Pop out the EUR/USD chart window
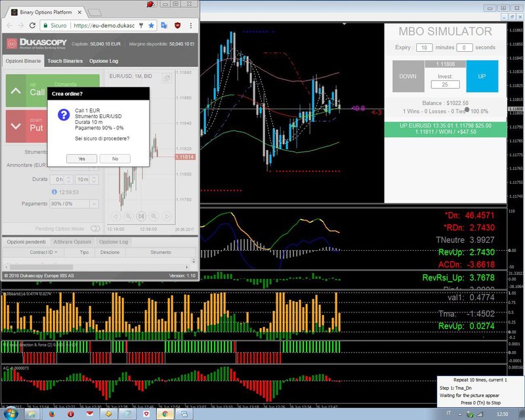525x420 pixels. (x=167, y=78)
